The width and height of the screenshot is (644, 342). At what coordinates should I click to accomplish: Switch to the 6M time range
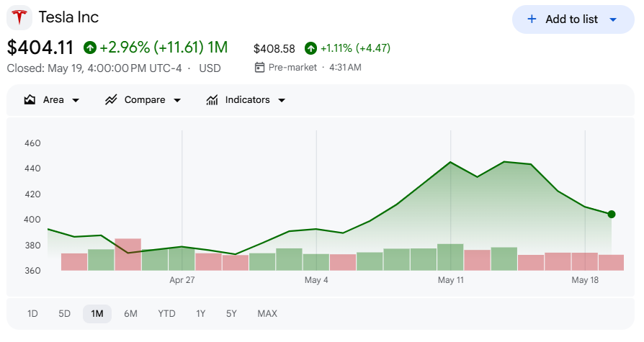(x=130, y=314)
